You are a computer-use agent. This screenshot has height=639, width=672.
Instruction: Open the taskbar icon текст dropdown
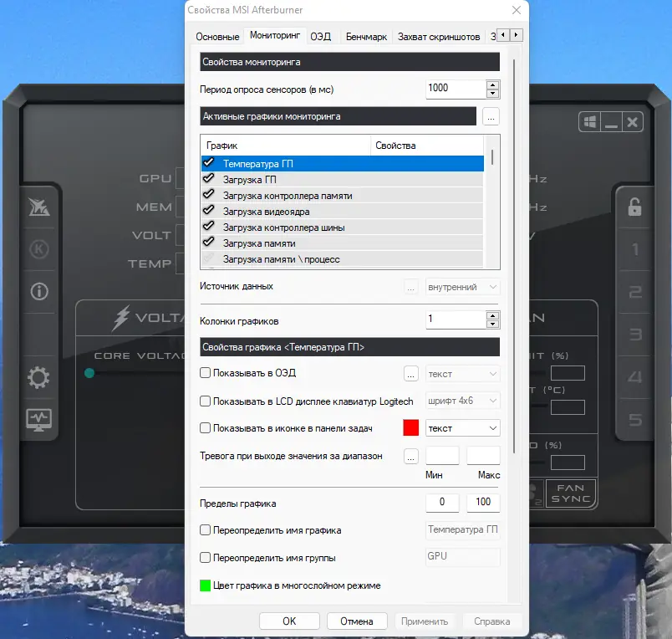click(463, 428)
